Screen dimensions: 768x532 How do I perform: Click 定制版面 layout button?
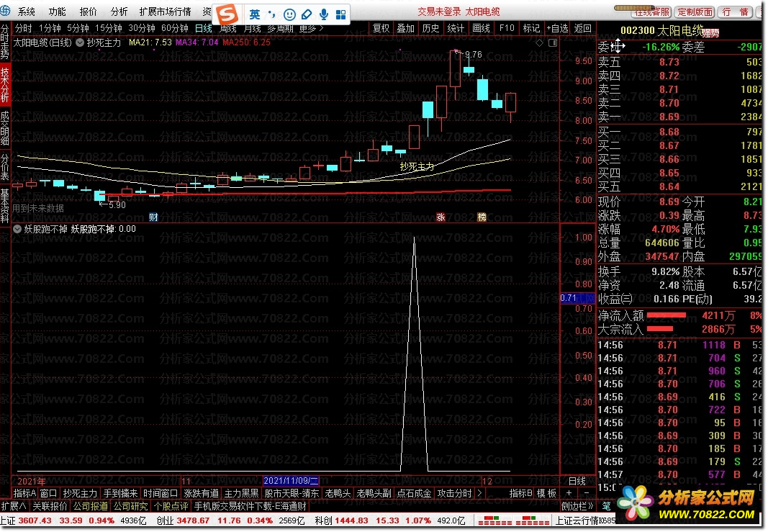click(x=694, y=12)
